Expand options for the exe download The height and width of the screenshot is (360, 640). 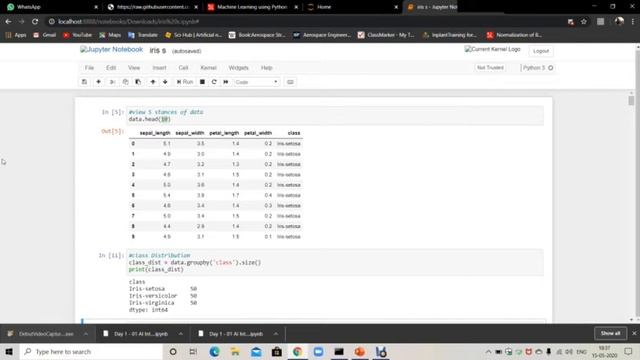86,333
